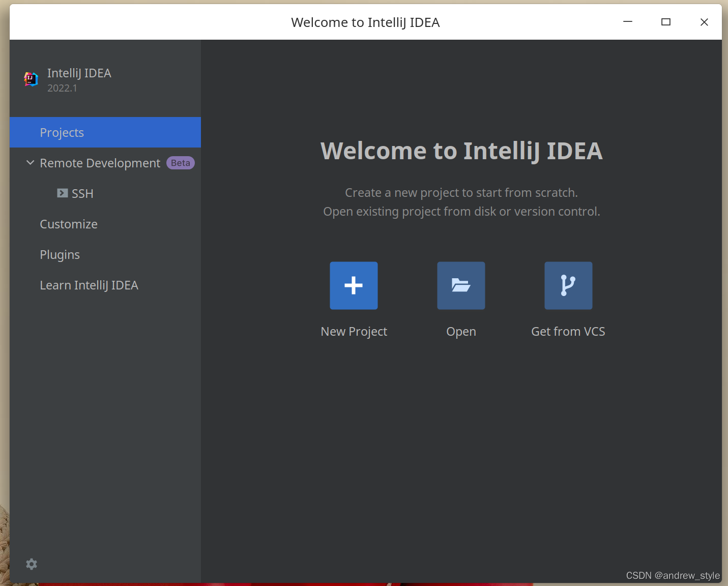Click the Open folder icon
This screenshot has width=728, height=586.
(x=461, y=285)
